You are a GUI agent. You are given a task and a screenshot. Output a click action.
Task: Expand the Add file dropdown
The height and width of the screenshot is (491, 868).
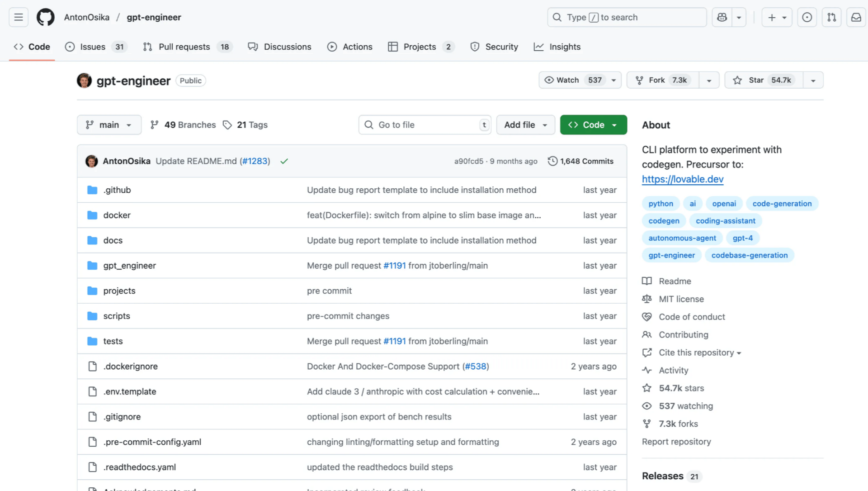tap(525, 125)
